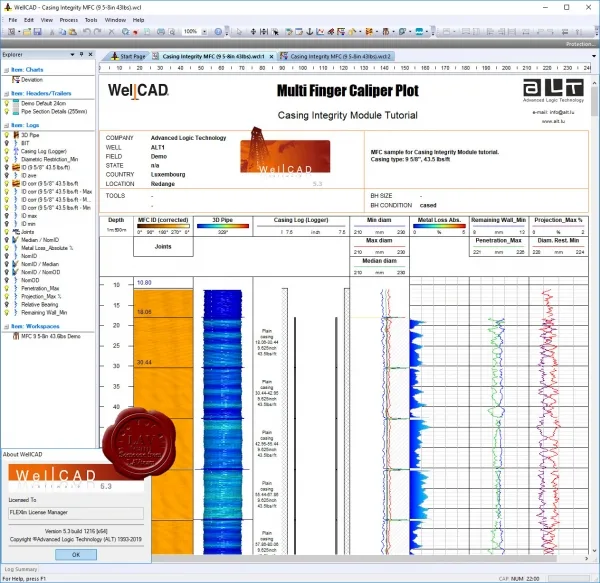This screenshot has height=583, width=600.
Task: Open the File menu
Action: pos(13,20)
